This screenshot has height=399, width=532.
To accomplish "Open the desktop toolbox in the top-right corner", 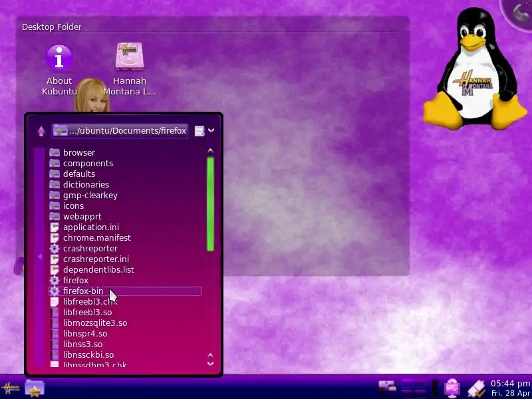I will pos(518,13).
